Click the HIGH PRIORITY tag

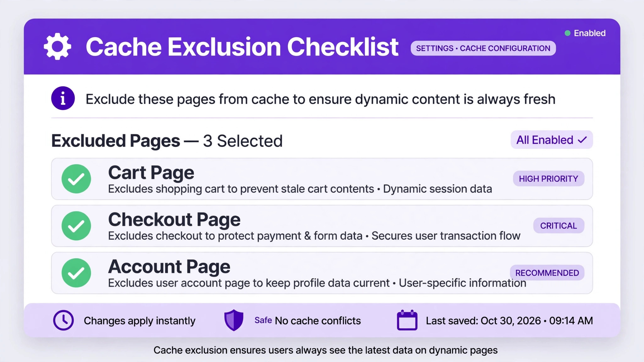548,178
